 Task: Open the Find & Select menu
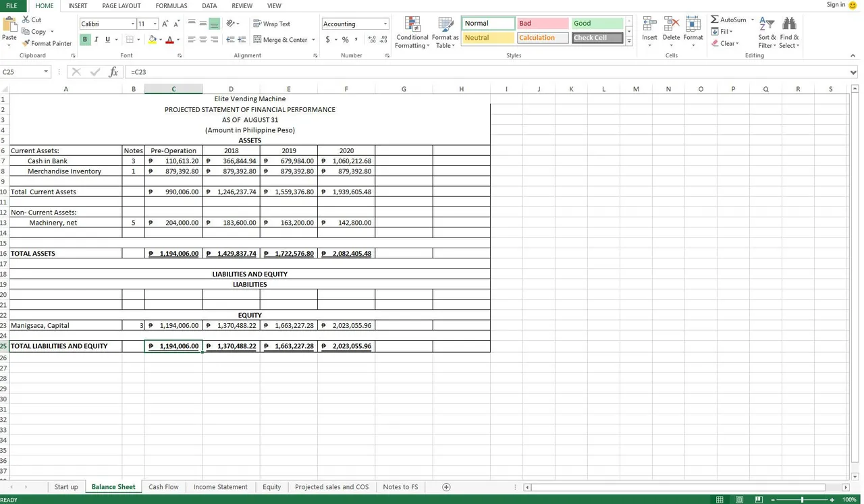pyautogui.click(x=789, y=32)
